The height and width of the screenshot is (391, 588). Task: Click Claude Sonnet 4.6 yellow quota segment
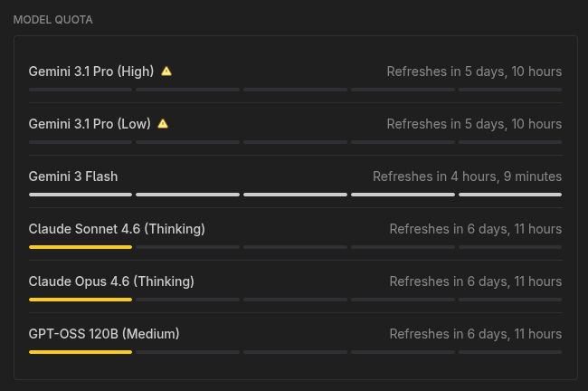click(81, 246)
